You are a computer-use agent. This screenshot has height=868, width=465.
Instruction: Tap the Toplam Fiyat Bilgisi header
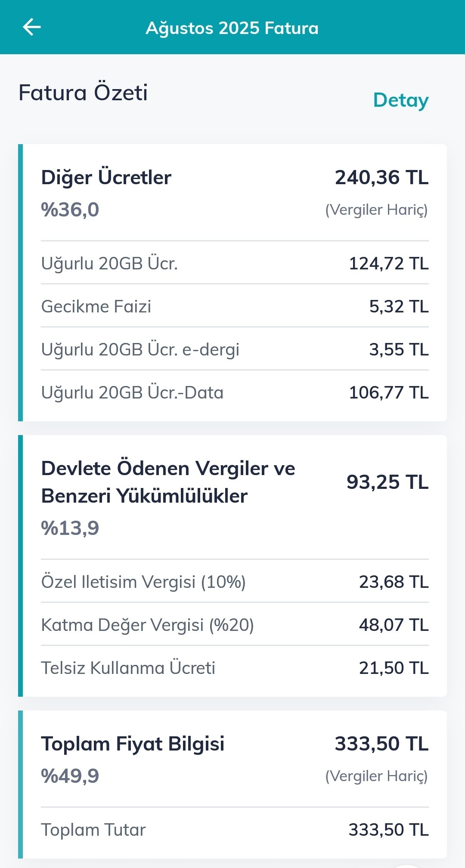133,744
